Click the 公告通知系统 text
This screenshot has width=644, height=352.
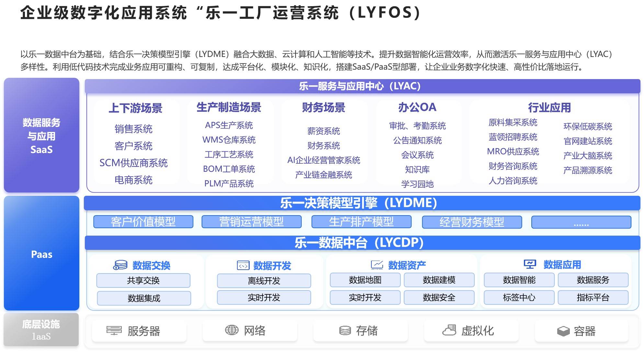click(417, 140)
